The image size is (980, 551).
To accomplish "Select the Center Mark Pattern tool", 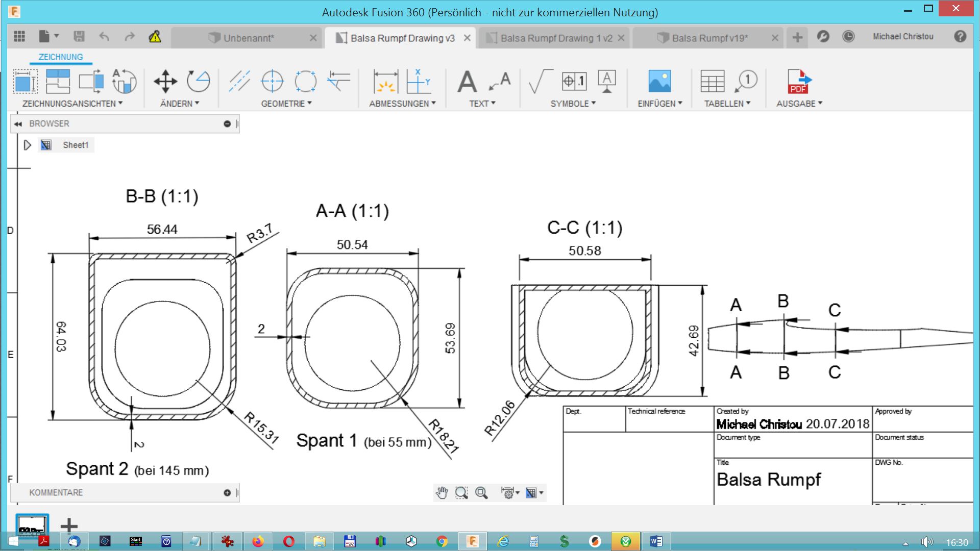I will [305, 81].
